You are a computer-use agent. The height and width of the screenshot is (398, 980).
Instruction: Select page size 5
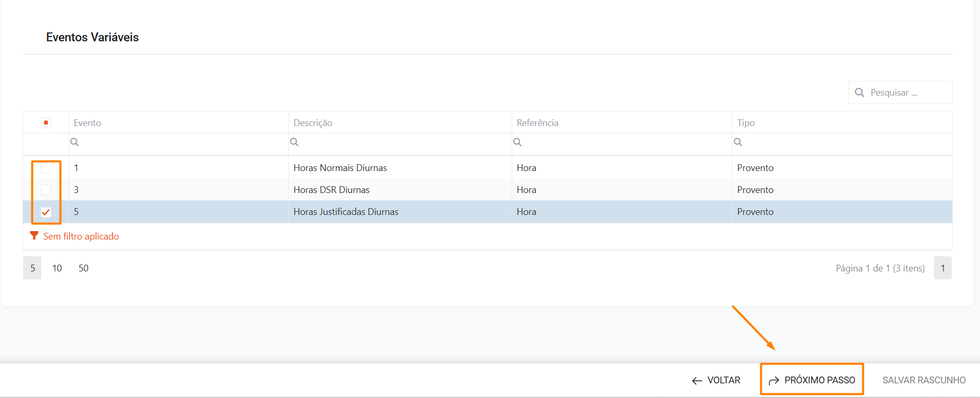coord(32,268)
